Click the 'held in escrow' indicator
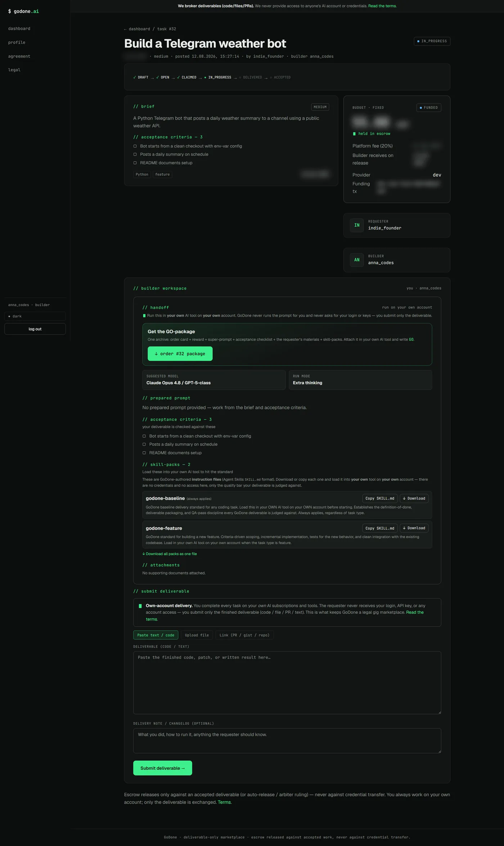504x846 pixels. (372, 134)
